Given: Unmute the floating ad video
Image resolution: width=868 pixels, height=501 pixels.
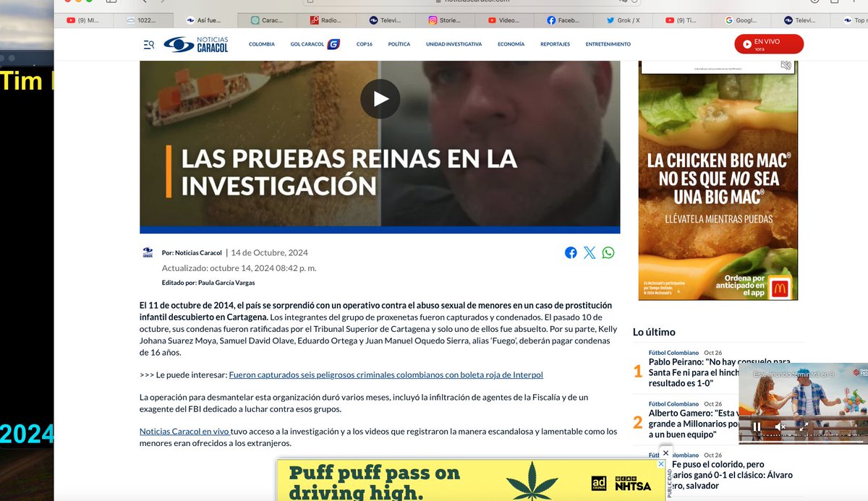Looking at the screenshot, I should (780, 427).
